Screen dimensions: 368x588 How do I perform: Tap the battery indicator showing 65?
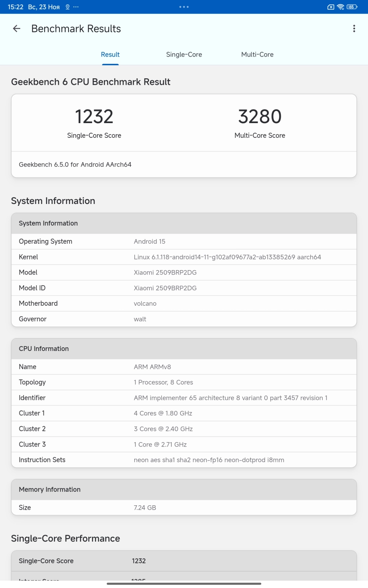pyautogui.click(x=351, y=7)
